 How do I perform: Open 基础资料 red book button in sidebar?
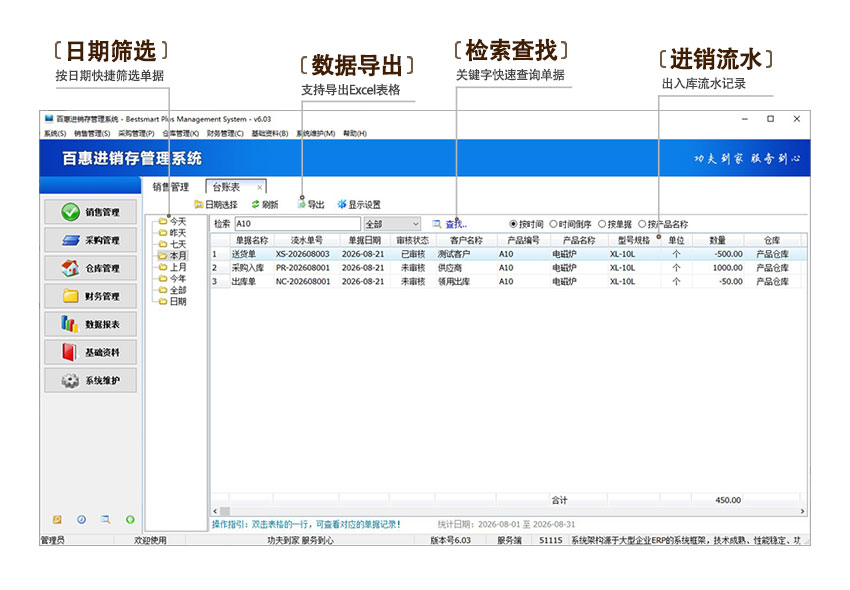click(x=91, y=352)
